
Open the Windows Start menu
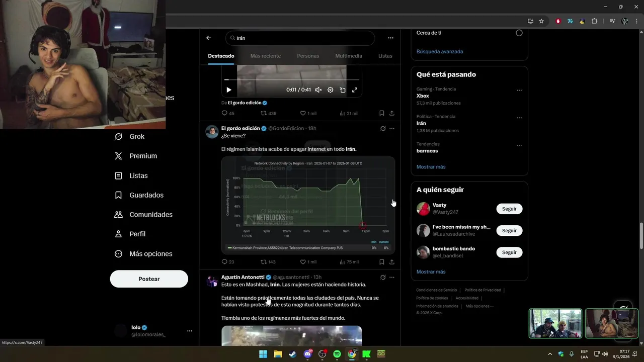point(263,354)
